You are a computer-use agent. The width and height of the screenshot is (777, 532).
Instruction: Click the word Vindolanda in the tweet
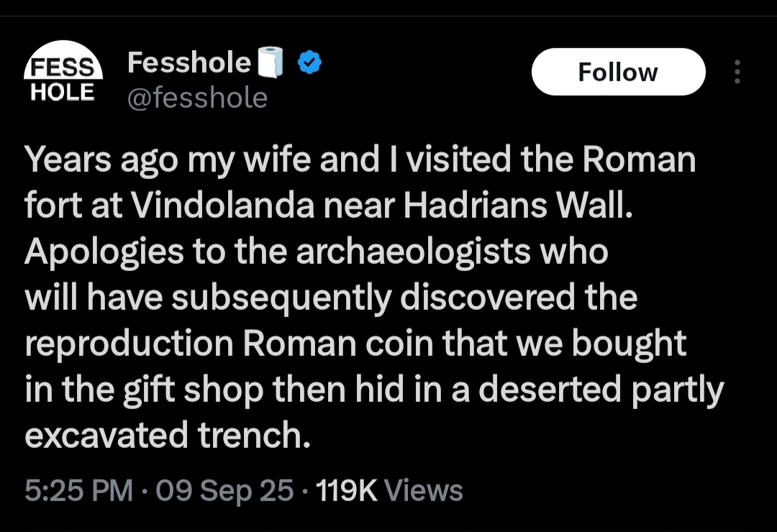(x=222, y=205)
